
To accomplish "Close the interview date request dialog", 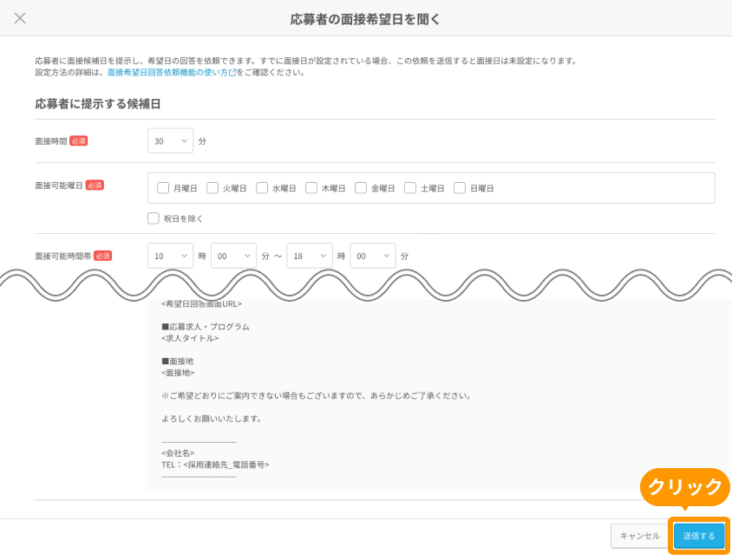I will pos(20,18).
